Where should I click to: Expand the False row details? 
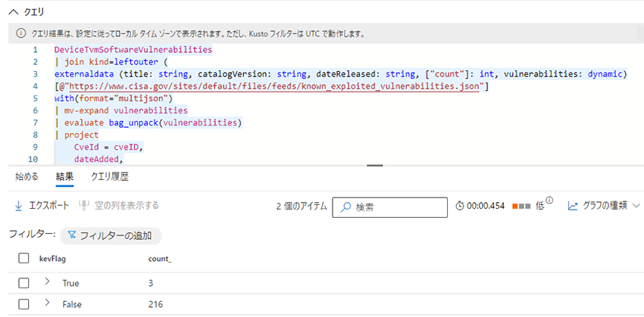pos(47,303)
